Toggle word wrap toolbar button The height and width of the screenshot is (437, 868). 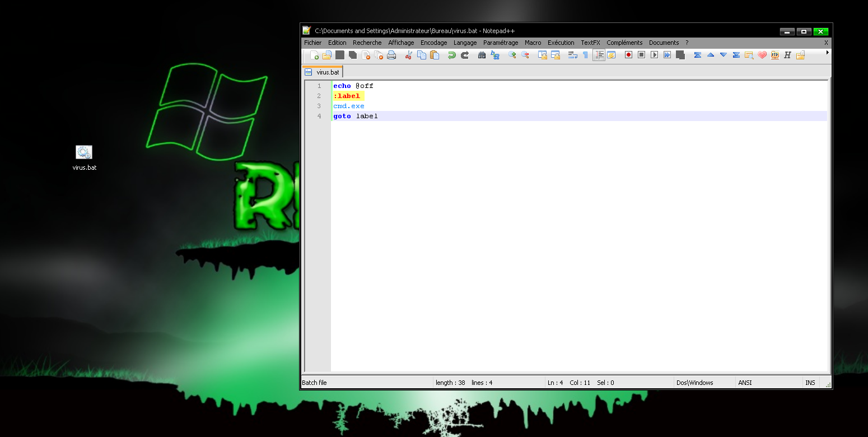(572, 55)
